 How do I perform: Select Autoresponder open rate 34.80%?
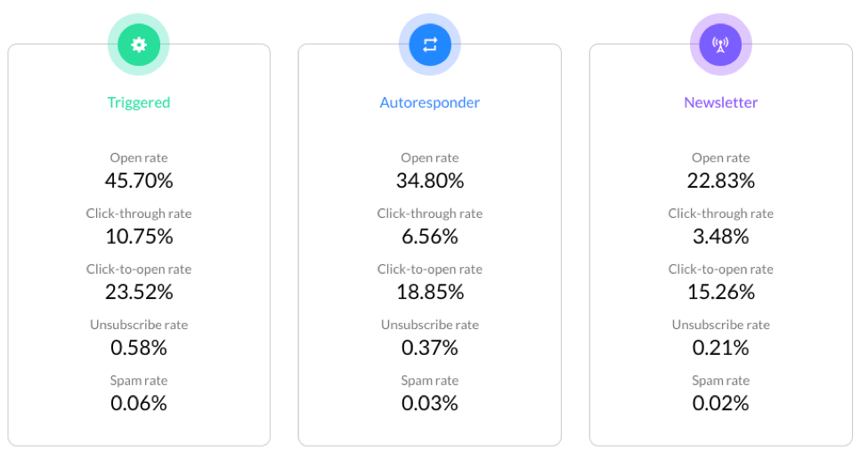coord(430,181)
